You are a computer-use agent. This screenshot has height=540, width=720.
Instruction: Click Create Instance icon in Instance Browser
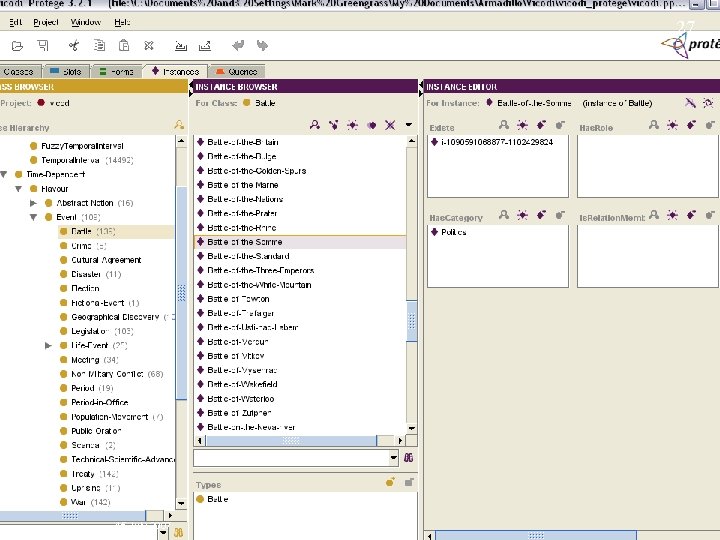353,124
